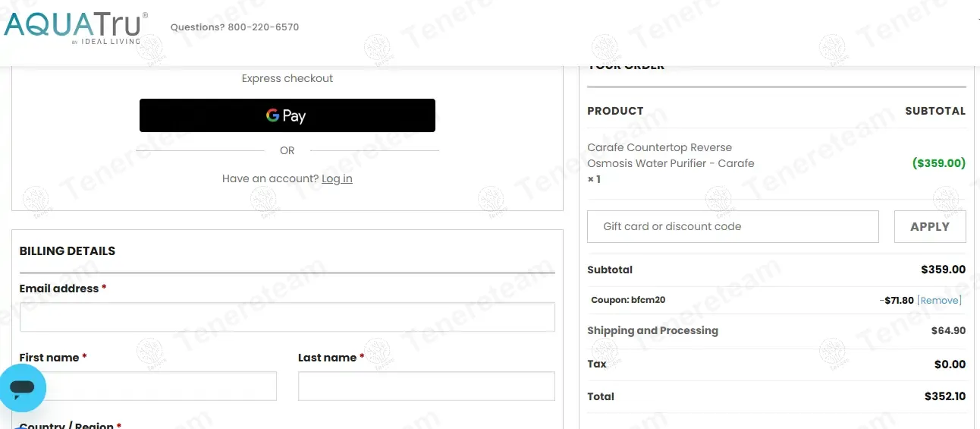Click the green ($359.00) product price
Image resolution: width=980 pixels, height=429 pixels.
tap(938, 163)
